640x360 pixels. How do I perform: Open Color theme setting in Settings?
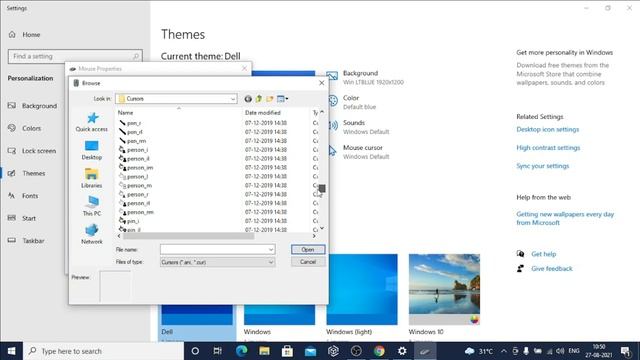click(x=352, y=102)
